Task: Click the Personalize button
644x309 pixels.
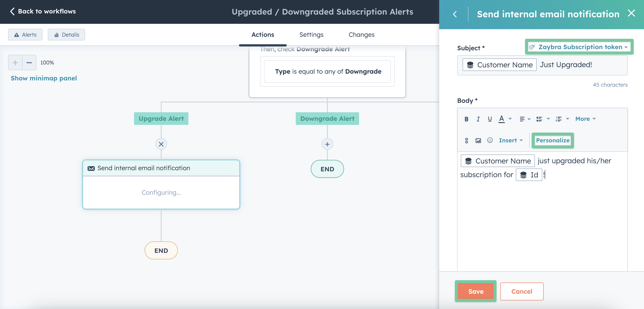Action: click(553, 141)
